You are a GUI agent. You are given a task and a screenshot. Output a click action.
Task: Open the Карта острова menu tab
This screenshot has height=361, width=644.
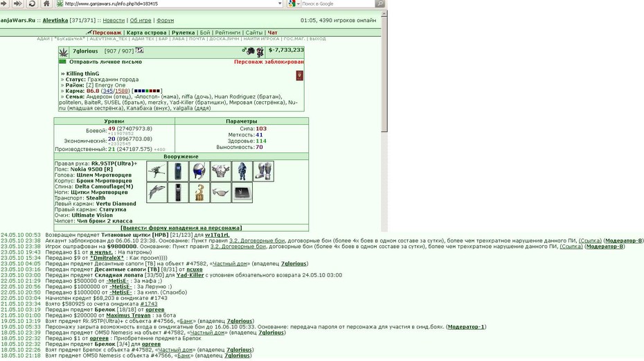click(x=147, y=33)
